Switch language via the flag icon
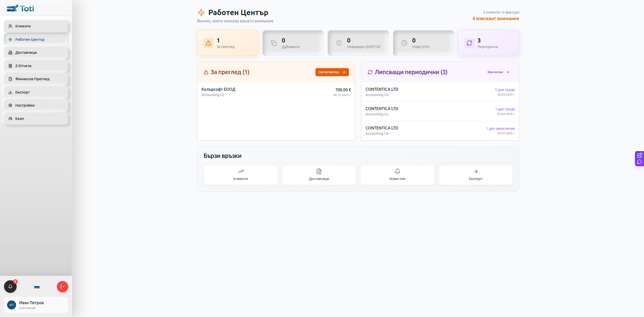 pos(37,287)
